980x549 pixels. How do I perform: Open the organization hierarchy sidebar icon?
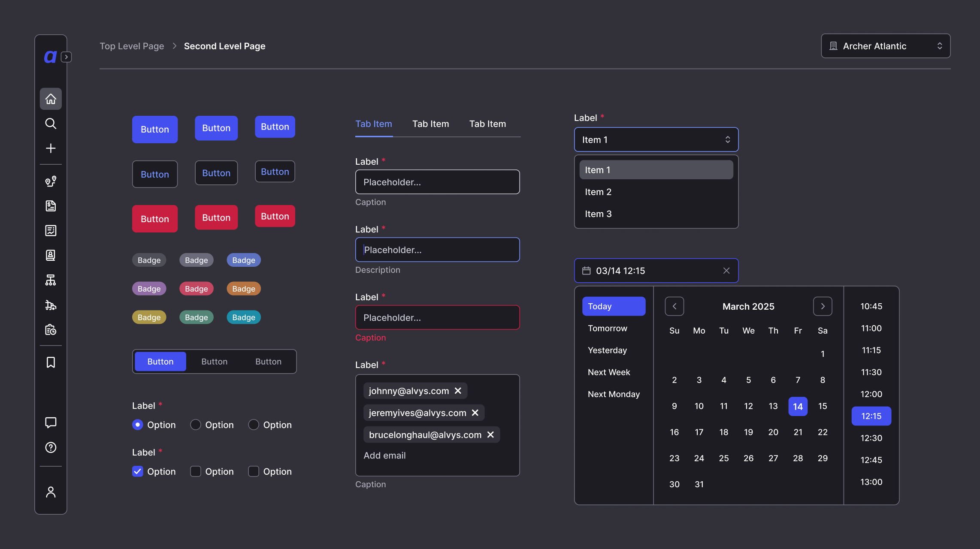51,280
